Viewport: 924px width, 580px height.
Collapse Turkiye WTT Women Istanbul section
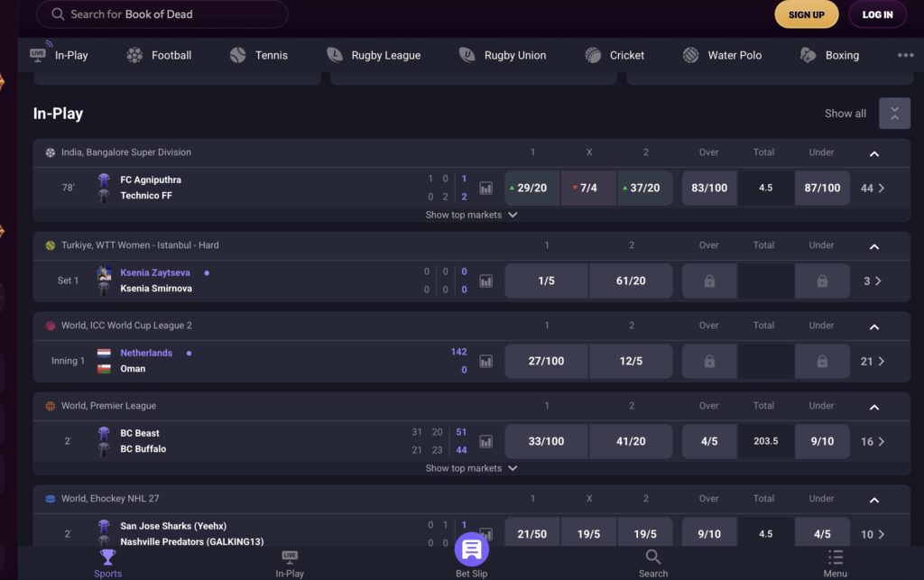874,247
